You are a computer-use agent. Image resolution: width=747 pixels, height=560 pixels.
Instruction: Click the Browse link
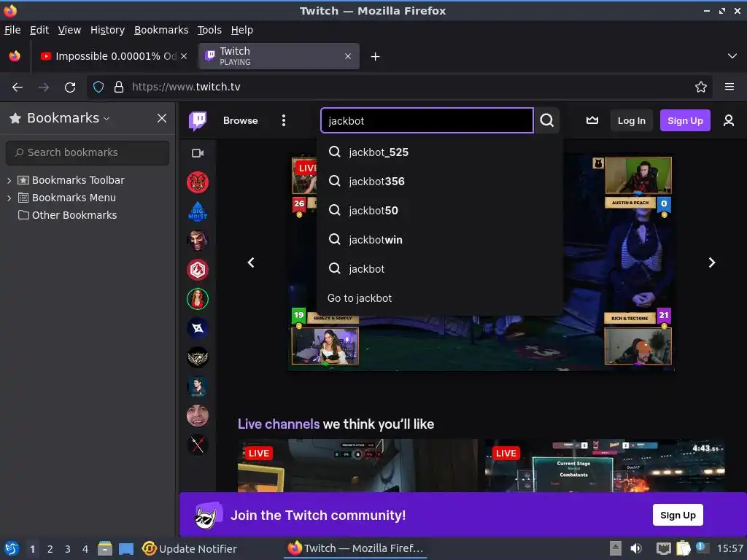241,120
